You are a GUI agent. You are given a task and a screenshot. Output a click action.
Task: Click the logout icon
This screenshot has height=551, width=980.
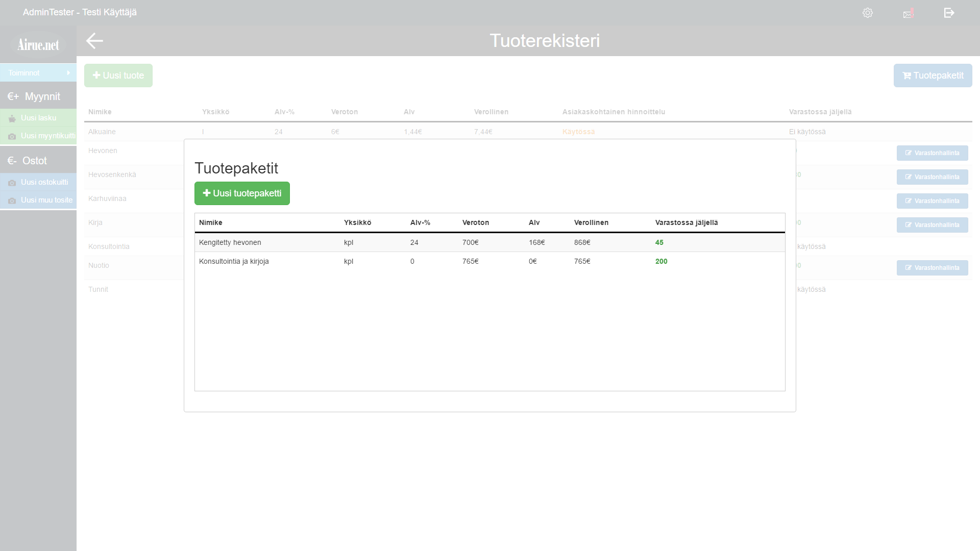(x=949, y=13)
